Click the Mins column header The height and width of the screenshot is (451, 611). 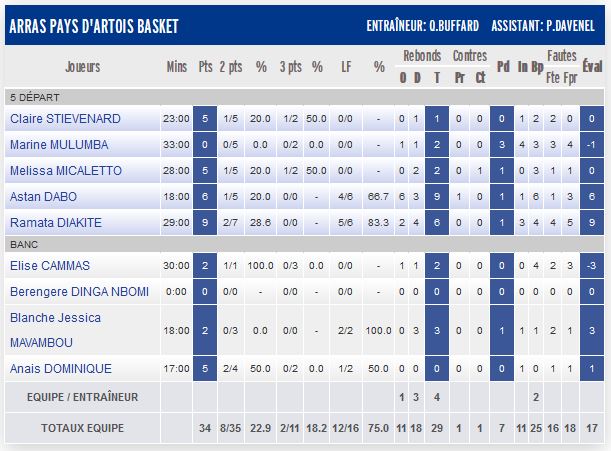point(176,67)
